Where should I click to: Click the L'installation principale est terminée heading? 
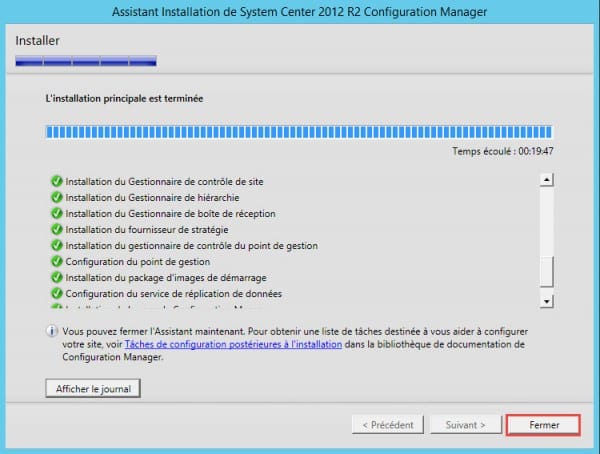coord(124,99)
